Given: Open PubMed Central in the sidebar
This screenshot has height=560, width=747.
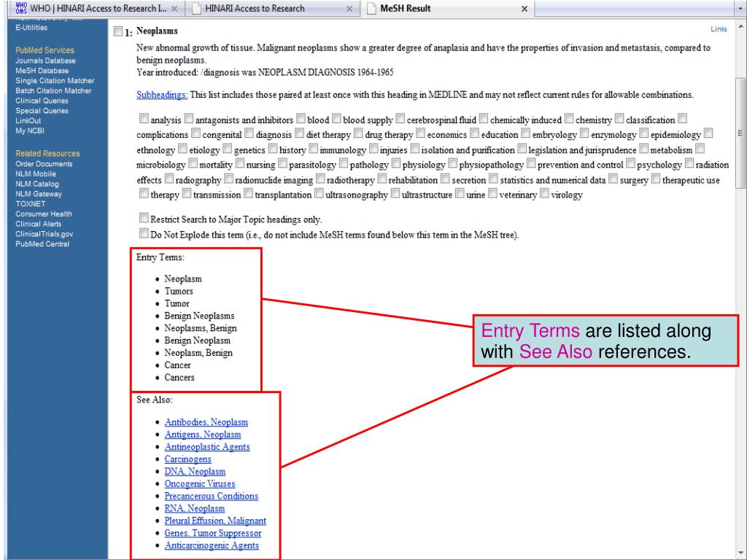Looking at the screenshot, I should [x=42, y=244].
